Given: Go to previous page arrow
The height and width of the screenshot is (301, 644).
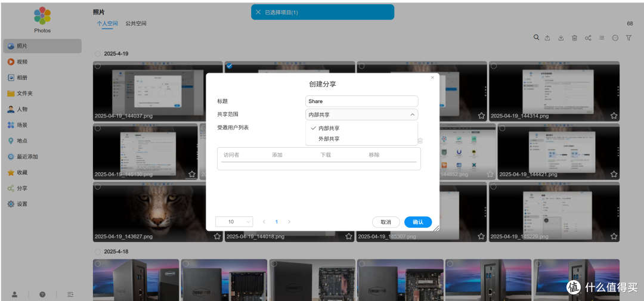Looking at the screenshot, I should pos(264,222).
